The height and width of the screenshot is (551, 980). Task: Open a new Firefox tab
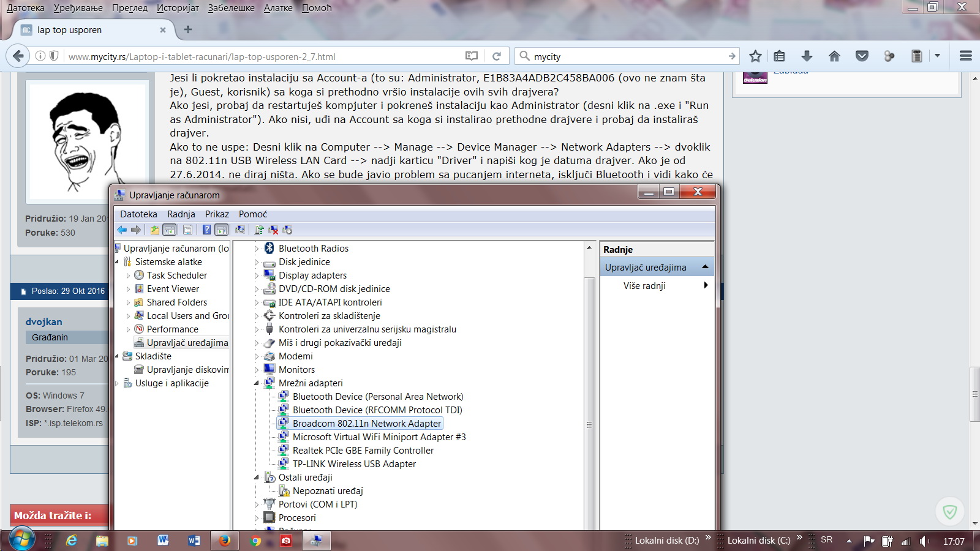click(x=188, y=29)
